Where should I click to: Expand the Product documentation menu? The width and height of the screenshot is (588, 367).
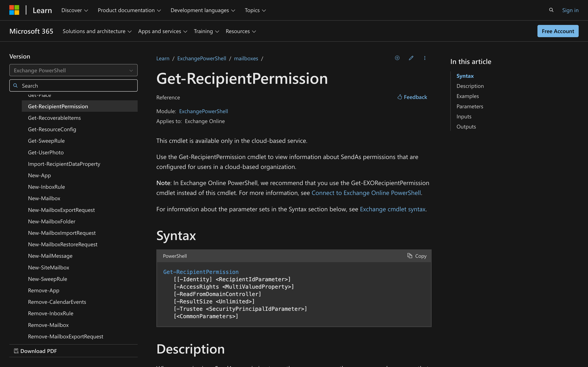click(x=129, y=10)
